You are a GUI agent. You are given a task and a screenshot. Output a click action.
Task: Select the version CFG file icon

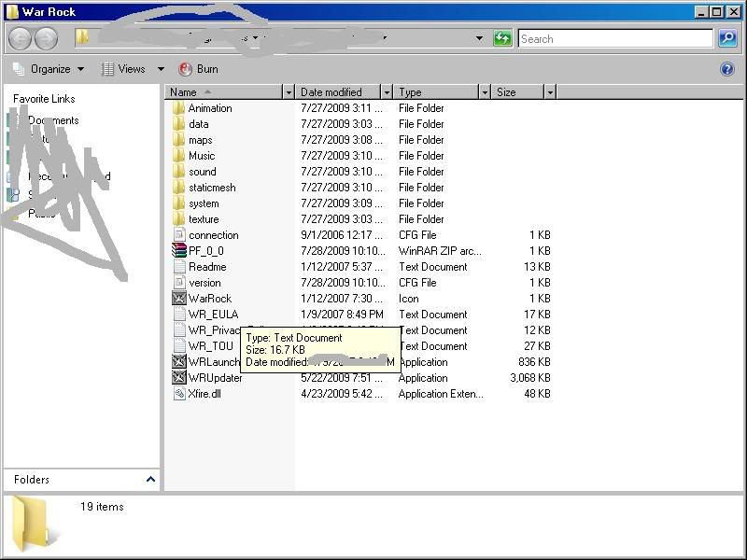[x=179, y=283]
